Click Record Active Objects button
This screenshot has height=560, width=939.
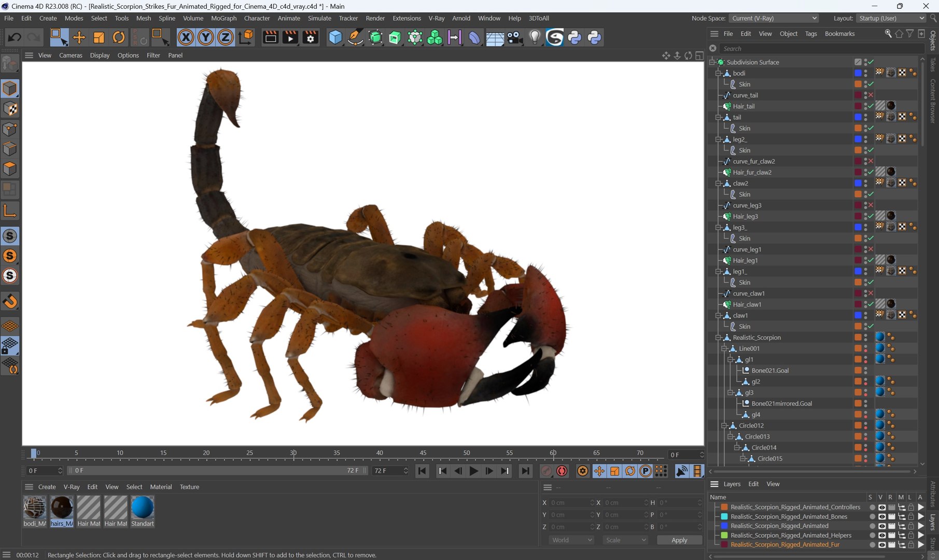(x=546, y=471)
